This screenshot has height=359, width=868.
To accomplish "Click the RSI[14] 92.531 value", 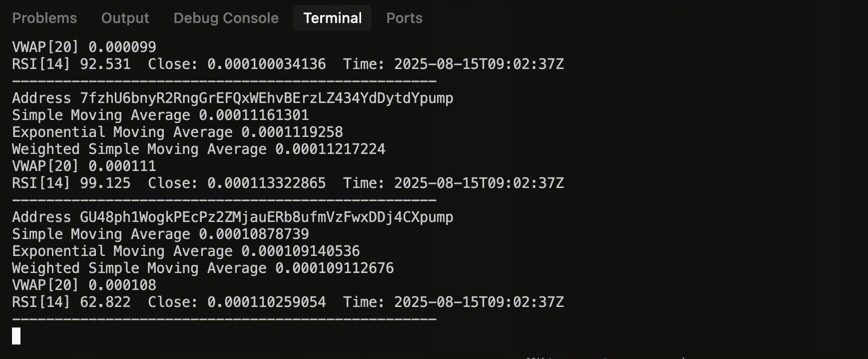I will point(71,64).
